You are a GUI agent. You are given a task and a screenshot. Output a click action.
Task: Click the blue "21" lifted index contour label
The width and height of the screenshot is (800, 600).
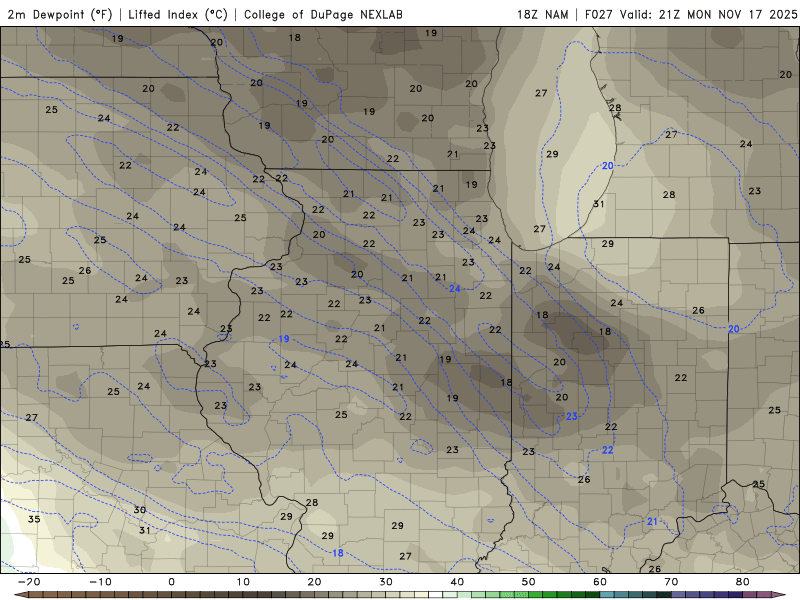click(x=653, y=521)
